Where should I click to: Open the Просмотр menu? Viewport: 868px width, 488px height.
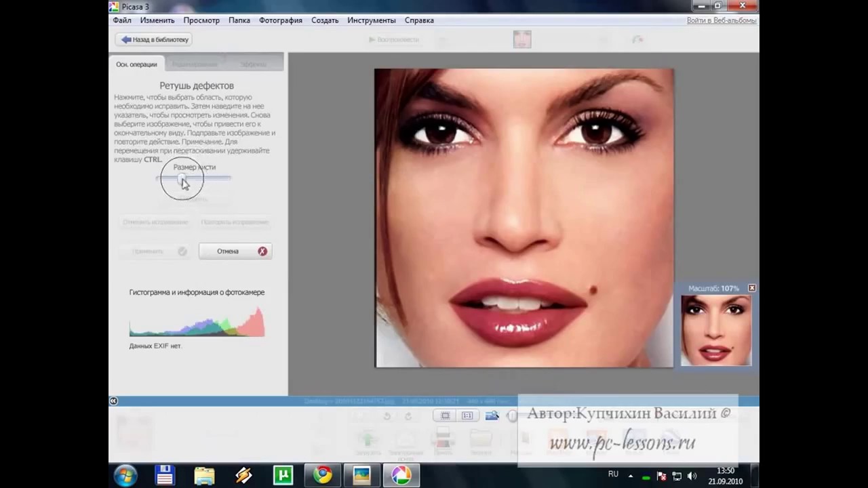point(201,20)
